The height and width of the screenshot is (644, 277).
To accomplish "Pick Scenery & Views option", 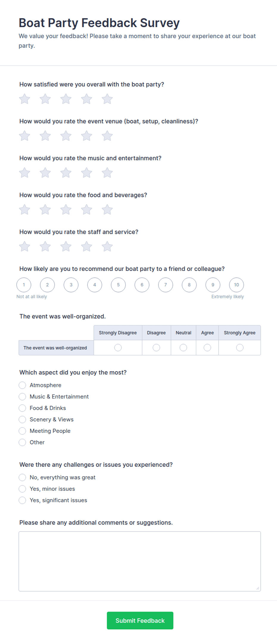I will coord(22,419).
